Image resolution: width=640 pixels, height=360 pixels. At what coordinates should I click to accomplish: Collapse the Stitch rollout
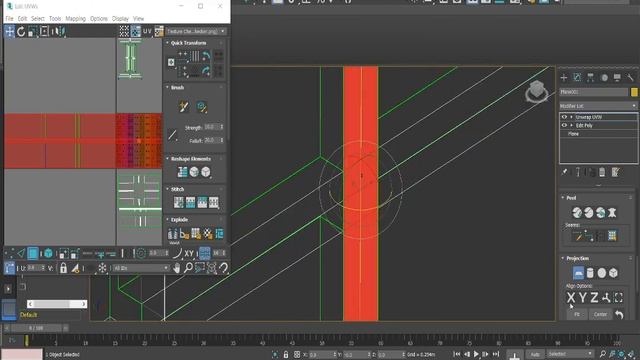pyautogui.click(x=177, y=189)
